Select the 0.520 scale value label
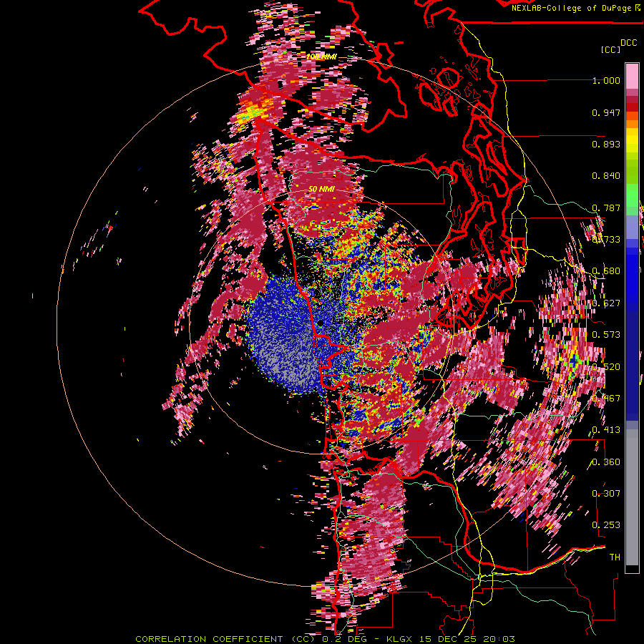 coord(606,367)
